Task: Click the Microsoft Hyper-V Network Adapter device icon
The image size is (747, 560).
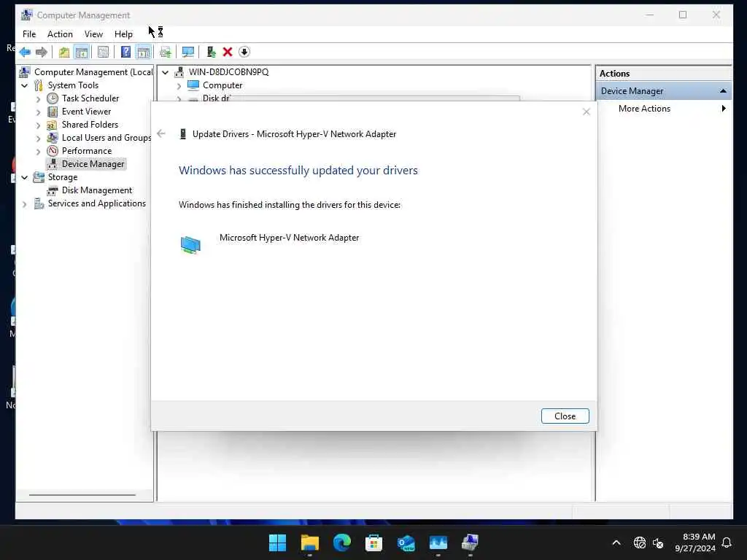Action: 190,245
